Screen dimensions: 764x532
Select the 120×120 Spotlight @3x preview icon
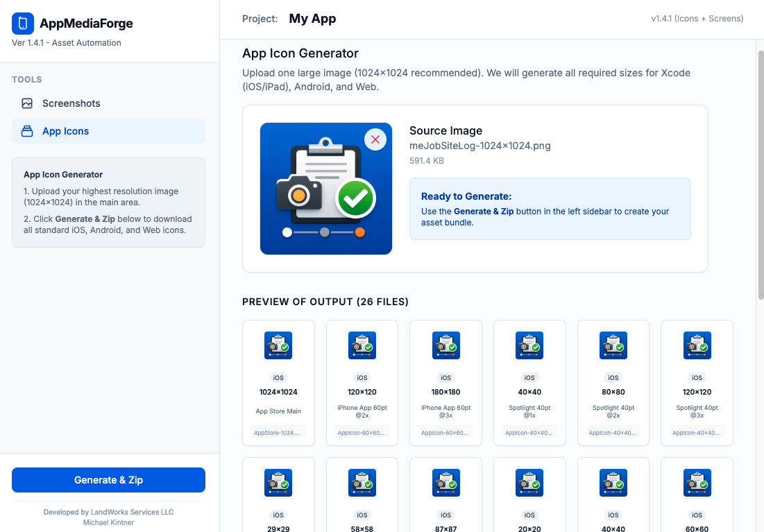(697, 345)
